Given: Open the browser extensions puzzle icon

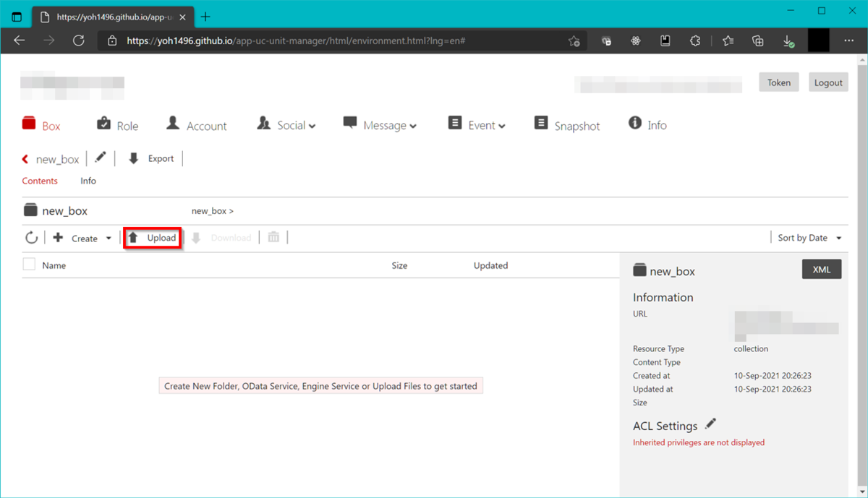Looking at the screenshot, I should (695, 41).
